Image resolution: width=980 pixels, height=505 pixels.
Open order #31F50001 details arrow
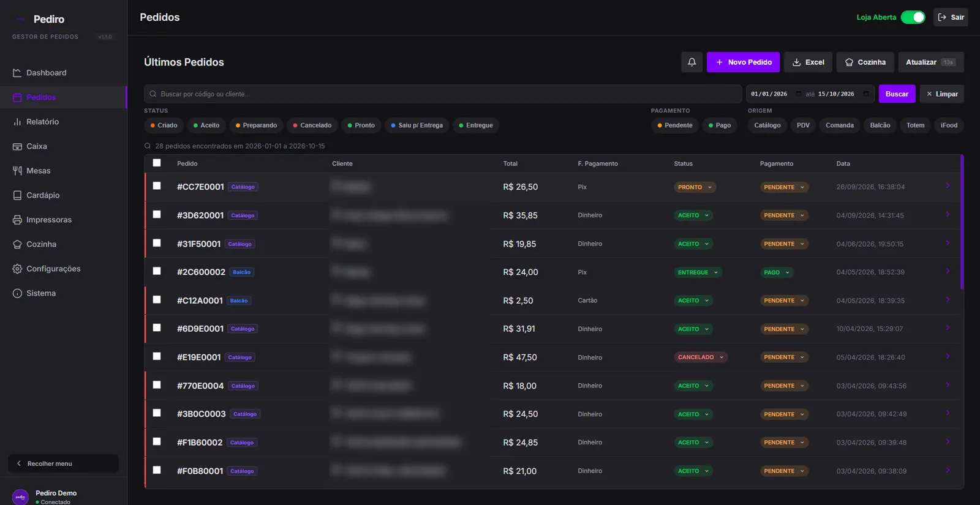[948, 243]
